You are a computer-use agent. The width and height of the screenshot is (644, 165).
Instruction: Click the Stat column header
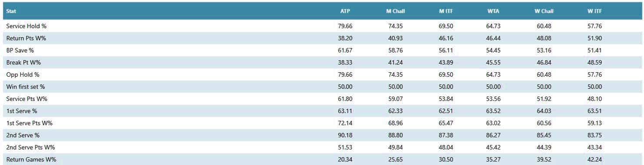coord(11,11)
